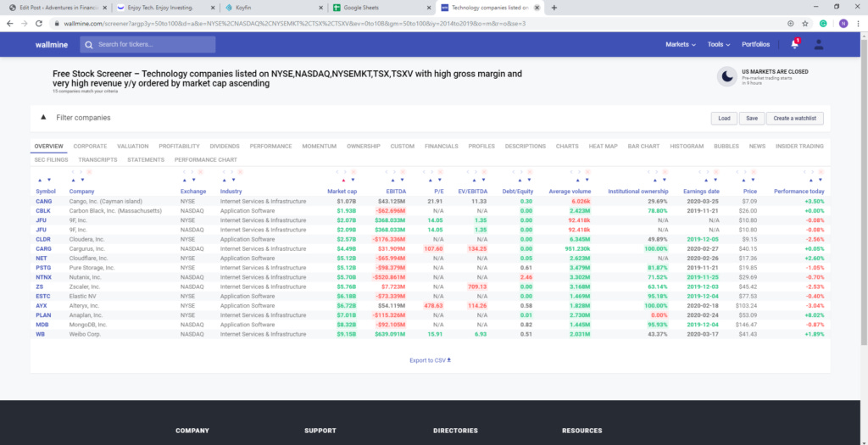Remove the Market cap column with red X
Viewport: 868px width, 445px height.
(353, 171)
